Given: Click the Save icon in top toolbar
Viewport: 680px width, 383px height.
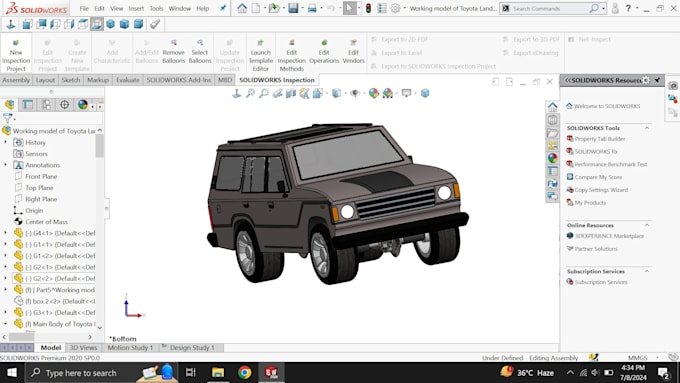Looking at the screenshot, I should [293, 8].
